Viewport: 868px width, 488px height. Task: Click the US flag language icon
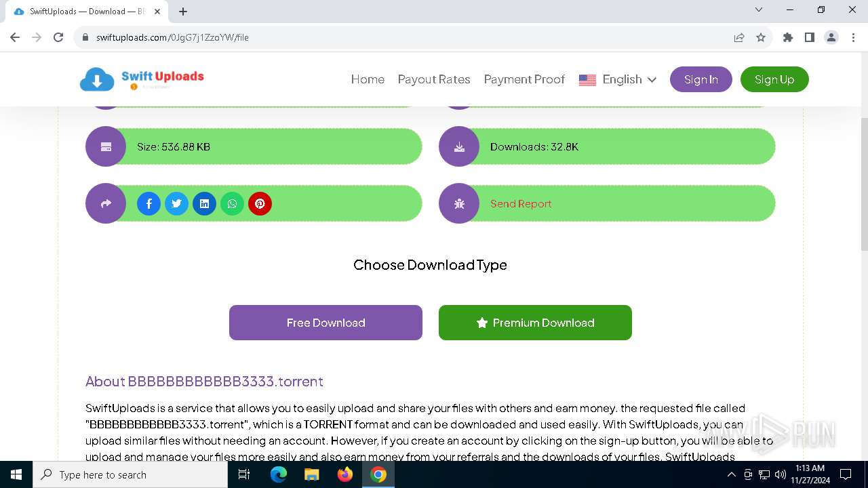pyautogui.click(x=587, y=79)
